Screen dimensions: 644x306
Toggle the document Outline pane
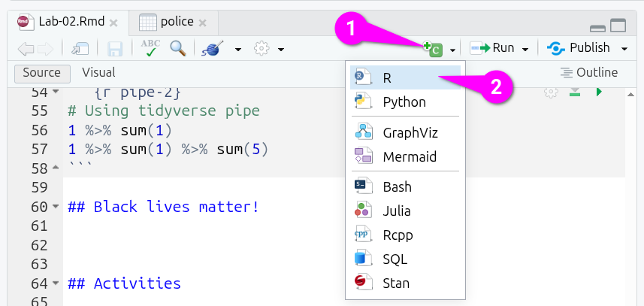click(589, 73)
